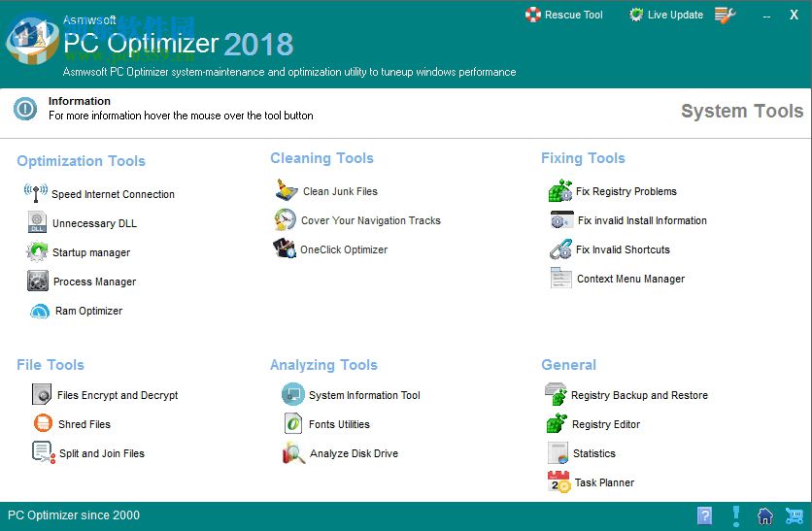Select Fix Invalid Shortcuts text

click(623, 249)
